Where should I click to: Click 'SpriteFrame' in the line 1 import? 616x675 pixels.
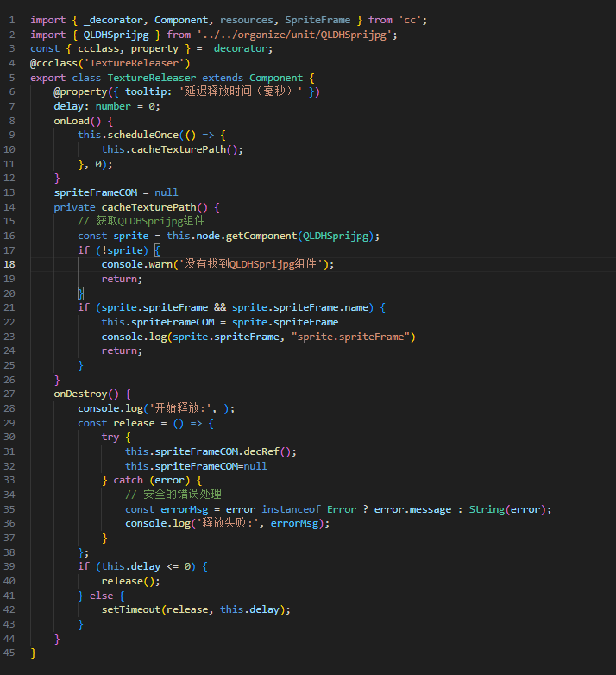click(317, 20)
